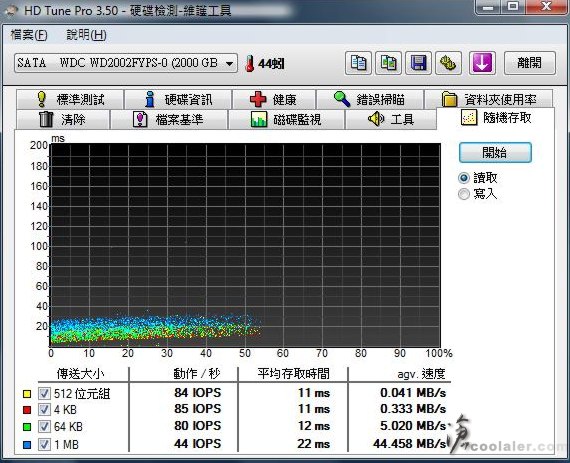This screenshot has width=570, height=463.
Task: Expand the SATA WDC drive dropdown
Action: tap(126, 63)
